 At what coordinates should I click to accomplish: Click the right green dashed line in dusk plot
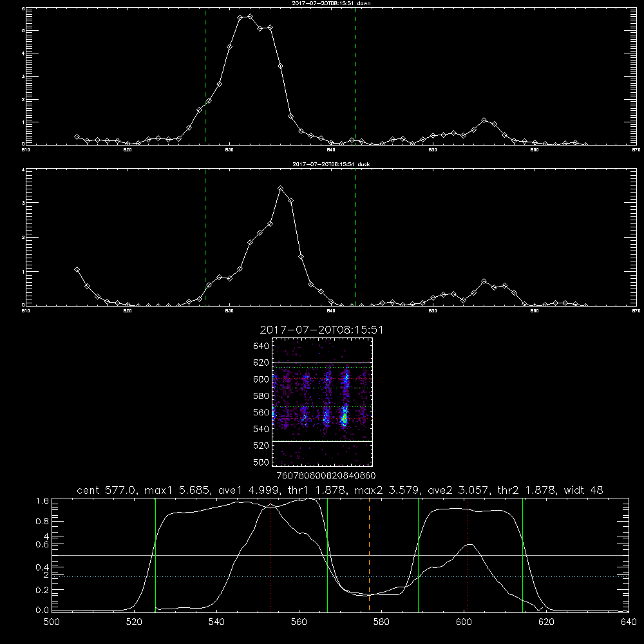point(355,237)
